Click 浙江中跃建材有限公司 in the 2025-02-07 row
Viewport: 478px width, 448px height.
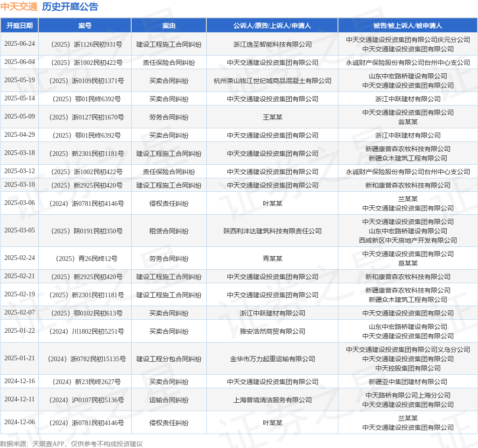[273, 313]
